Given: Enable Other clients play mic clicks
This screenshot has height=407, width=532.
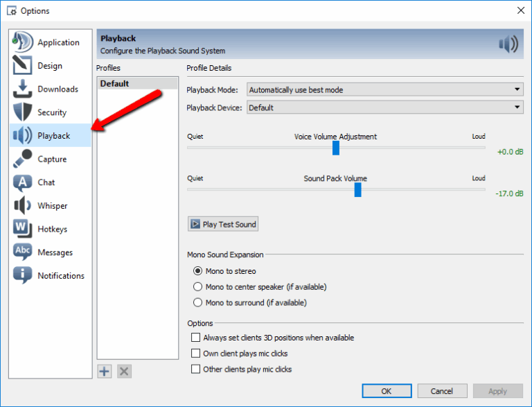Looking at the screenshot, I should (241, 369).
